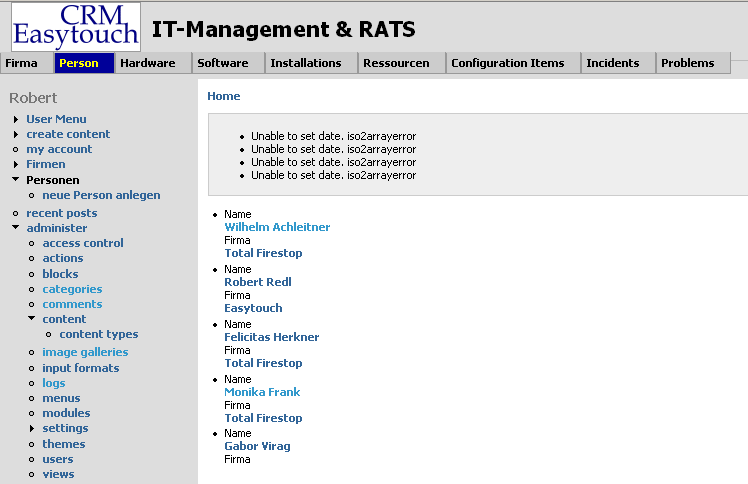Select the Firma tab
The height and width of the screenshot is (484, 748).
point(21,63)
